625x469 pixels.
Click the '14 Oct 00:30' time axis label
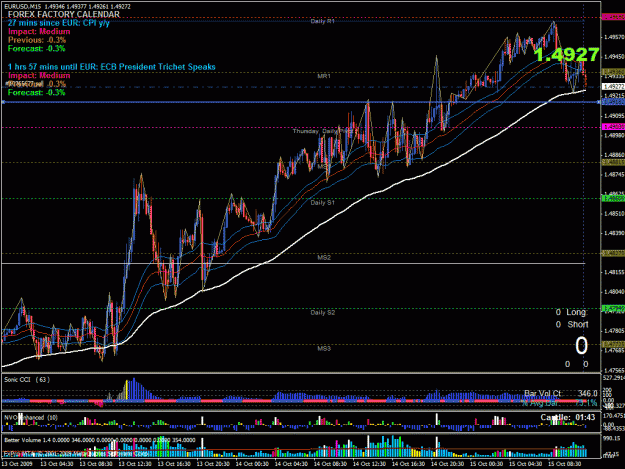point(252,464)
